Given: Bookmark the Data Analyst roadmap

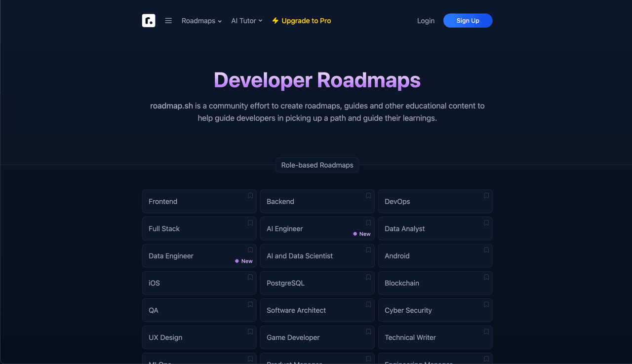Looking at the screenshot, I should point(486,223).
